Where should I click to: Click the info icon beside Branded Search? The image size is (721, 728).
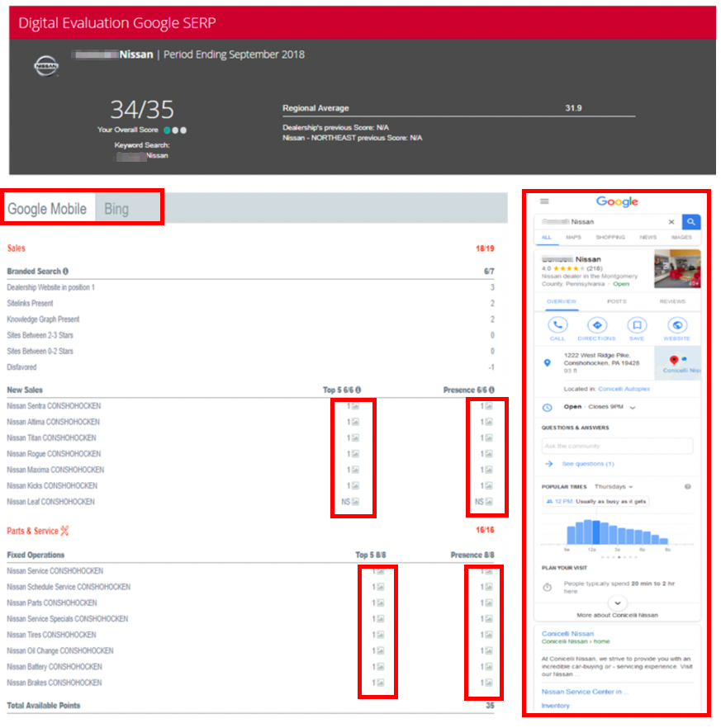pos(65,271)
